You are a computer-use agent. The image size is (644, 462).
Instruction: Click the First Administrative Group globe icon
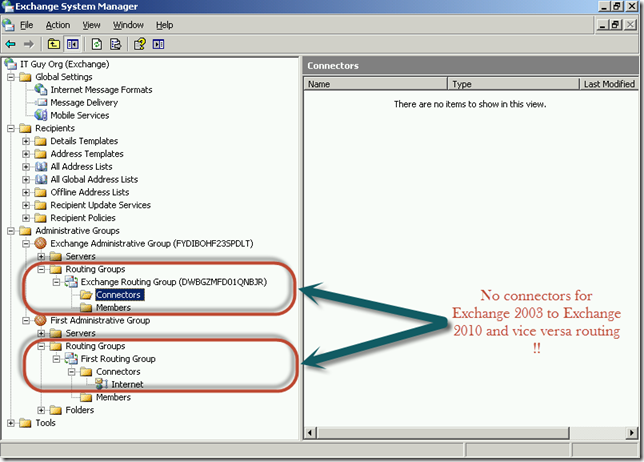tap(40, 320)
